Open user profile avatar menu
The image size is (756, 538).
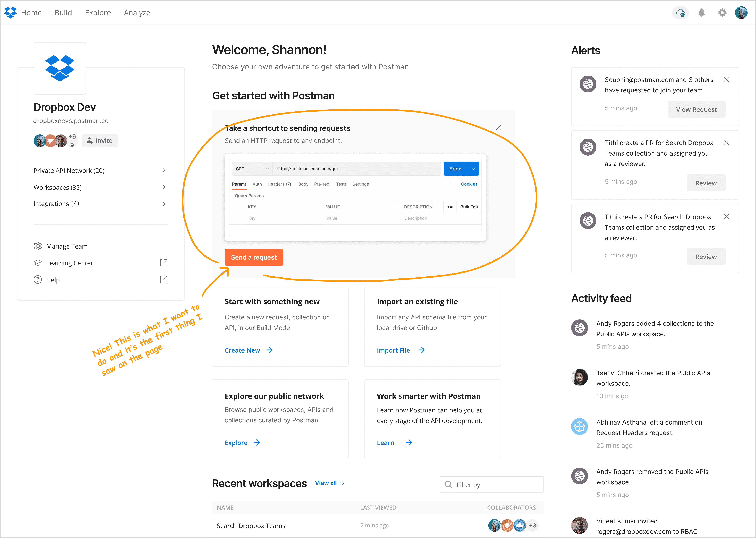[x=741, y=13]
